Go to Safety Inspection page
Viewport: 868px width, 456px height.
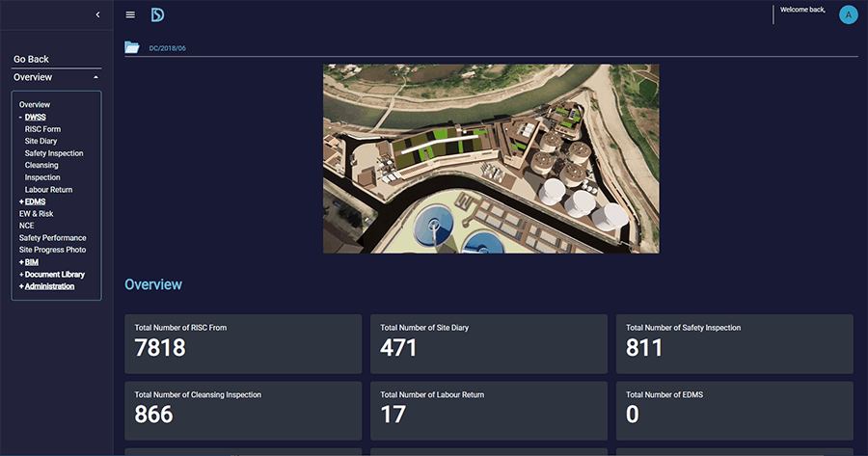[x=54, y=153]
